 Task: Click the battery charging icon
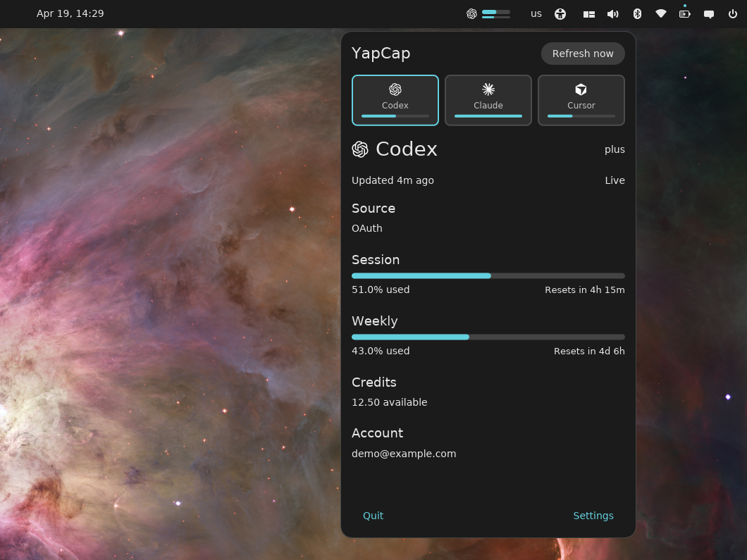coord(684,13)
